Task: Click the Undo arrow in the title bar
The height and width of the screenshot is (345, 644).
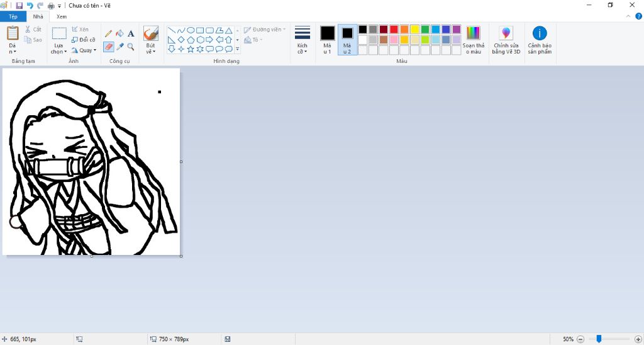Action: 30,5
